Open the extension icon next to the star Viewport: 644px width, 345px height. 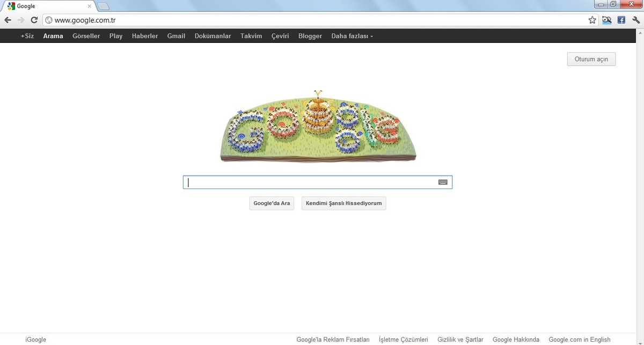click(x=607, y=20)
